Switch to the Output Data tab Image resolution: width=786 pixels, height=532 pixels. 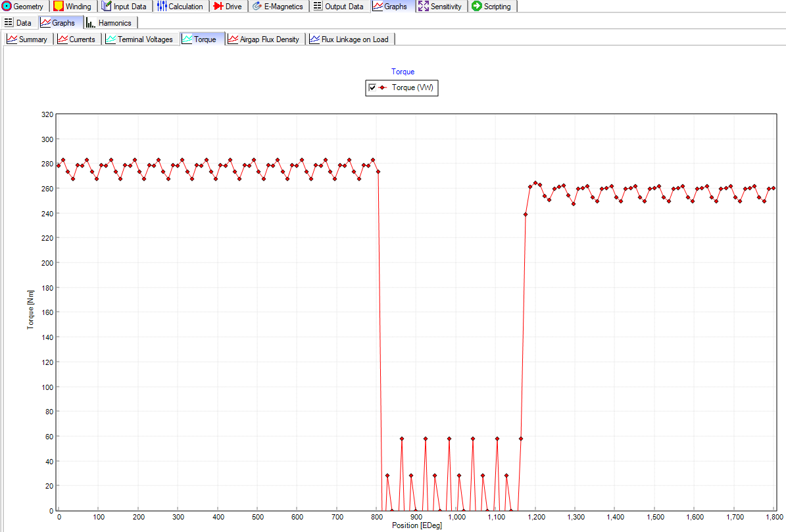338,7
